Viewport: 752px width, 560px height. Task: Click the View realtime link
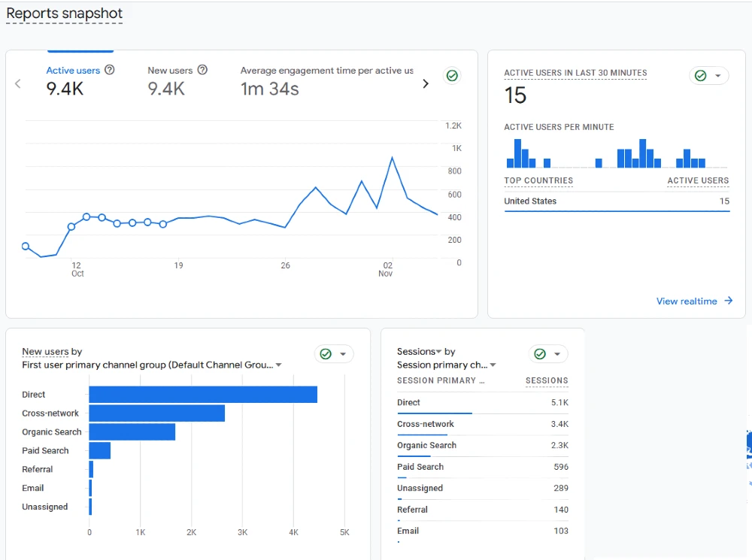point(687,301)
